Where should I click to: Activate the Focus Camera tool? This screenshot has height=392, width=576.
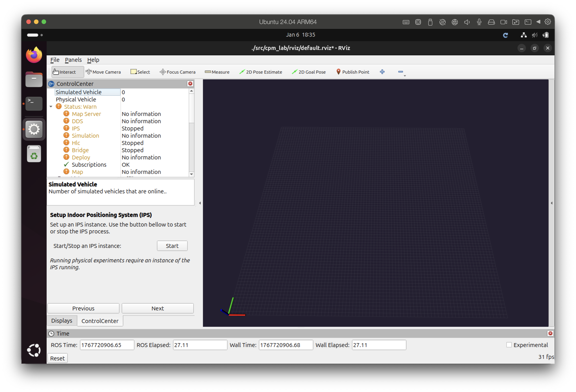pyautogui.click(x=177, y=72)
